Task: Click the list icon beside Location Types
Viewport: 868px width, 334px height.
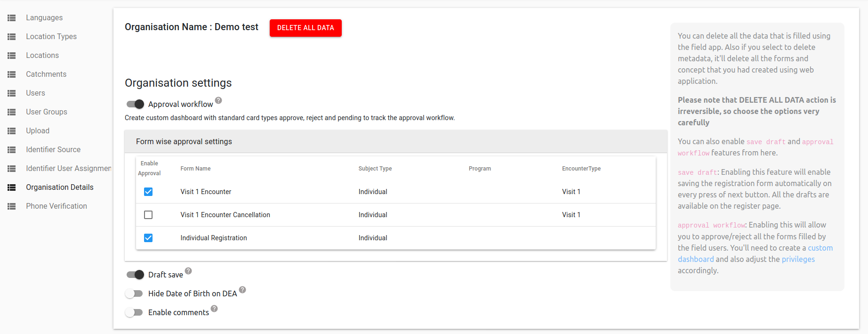Action: pyautogui.click(x=12, y=37)
